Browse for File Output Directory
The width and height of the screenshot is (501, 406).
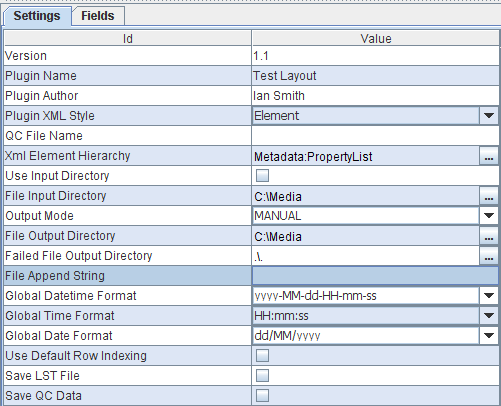click(x=489, y=236)
